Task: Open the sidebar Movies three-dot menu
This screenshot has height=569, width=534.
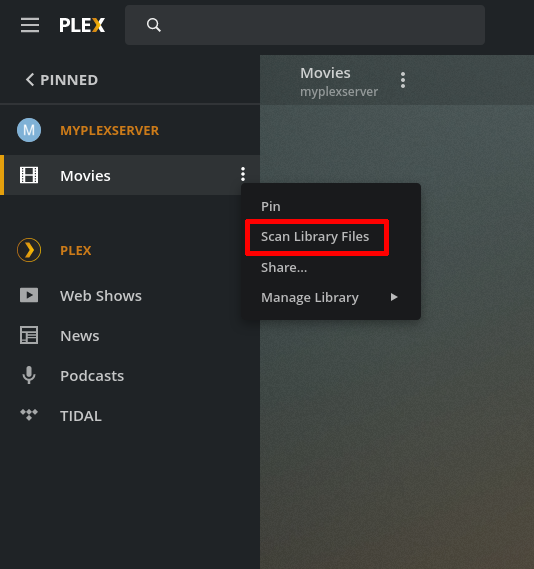Action: 243,175
